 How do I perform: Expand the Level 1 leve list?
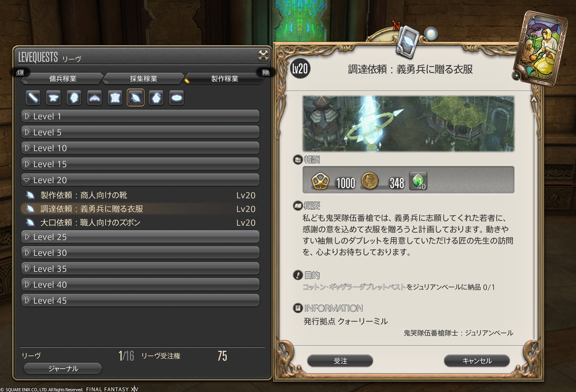point(140,116)
